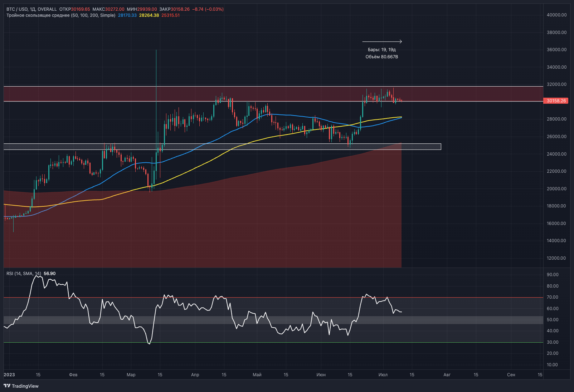Click the Объём 80.667B label
This screenshot has width=574, height=392.
click(x=382, y=57)
